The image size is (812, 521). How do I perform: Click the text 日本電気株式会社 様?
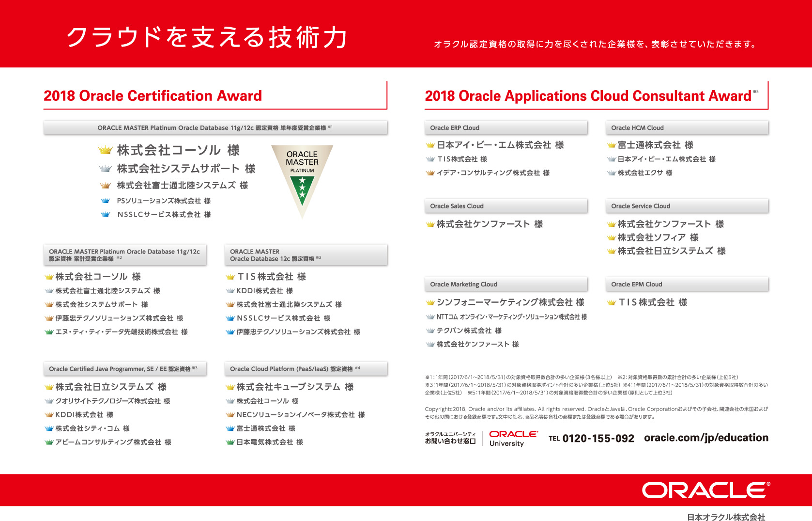tap(270, 442)
